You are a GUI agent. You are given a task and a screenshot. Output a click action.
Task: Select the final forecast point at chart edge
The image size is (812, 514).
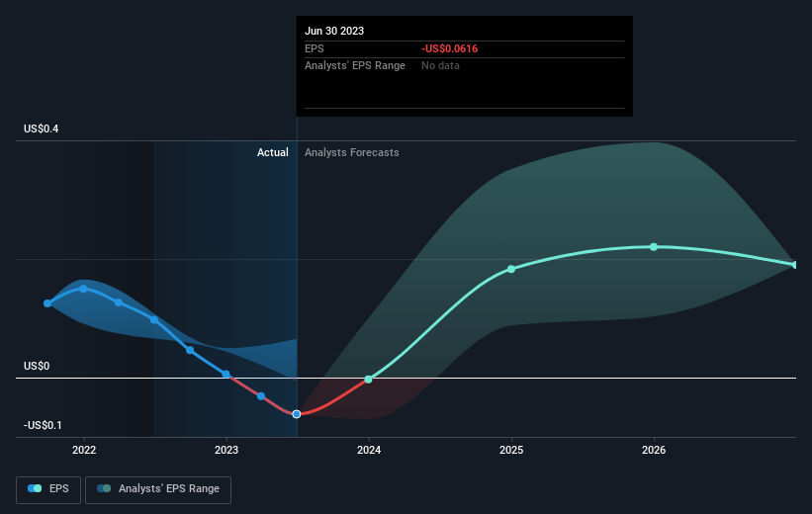pyautogui.click(x=795, y=265)
